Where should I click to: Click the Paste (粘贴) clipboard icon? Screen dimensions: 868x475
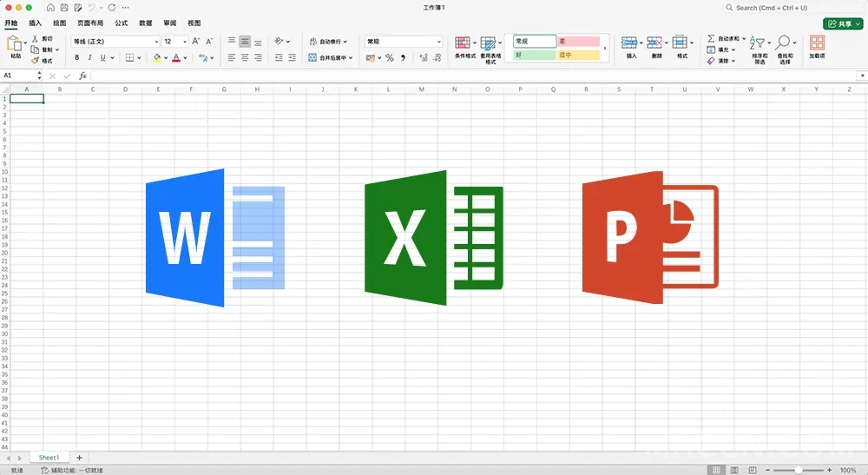pos(15,43)
